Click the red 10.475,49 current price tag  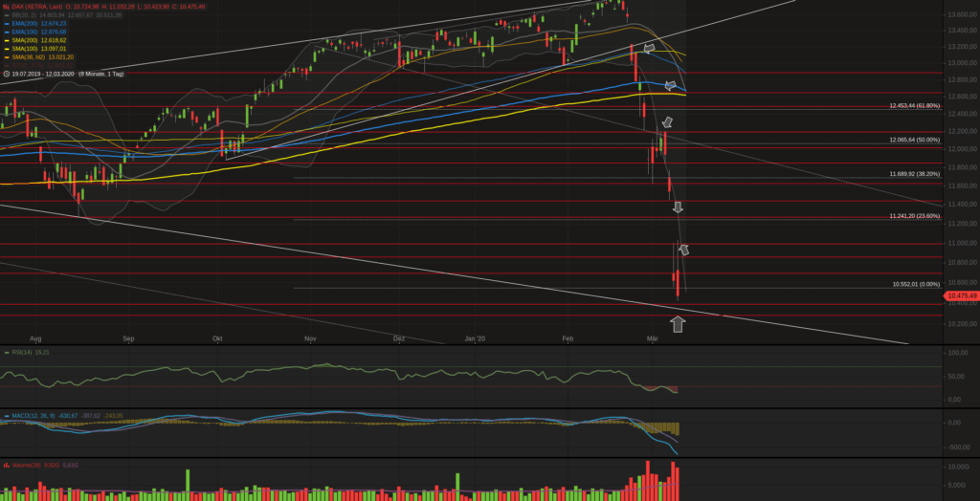(962, 295)
